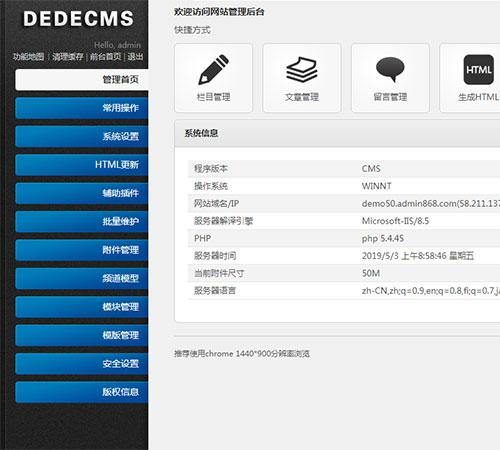Click the 欢迎访问网站管理后台 heading
Image resolution: width=500 pixels, height=450 pixels.
tap(219, 12)
